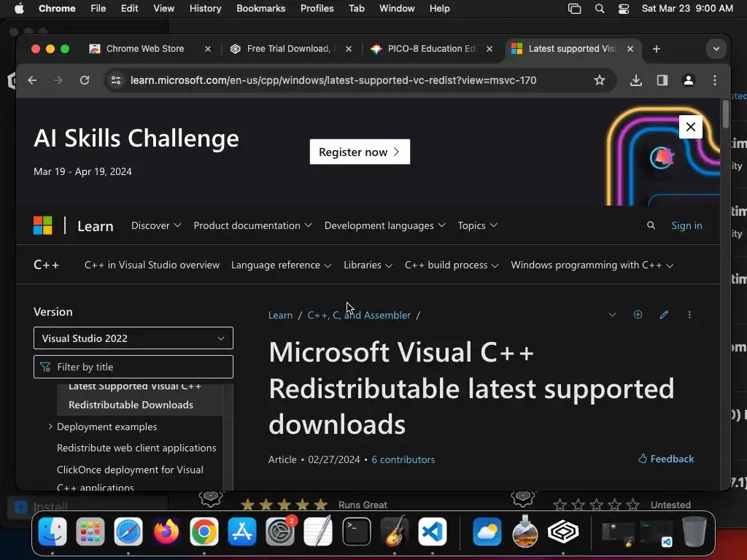Expand the Topics menu
The height and width of the screenshot is (560, 747).
pyautogui.click(x=477, y=225)
